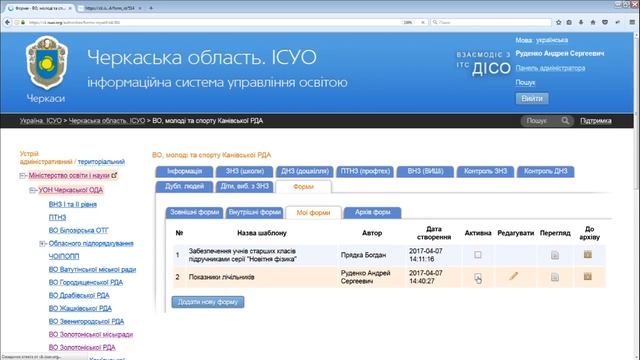Open the ВНЗ (ВИША) tab
The height and width of the screenshot is (360, 640).
(x=425, y=171)
